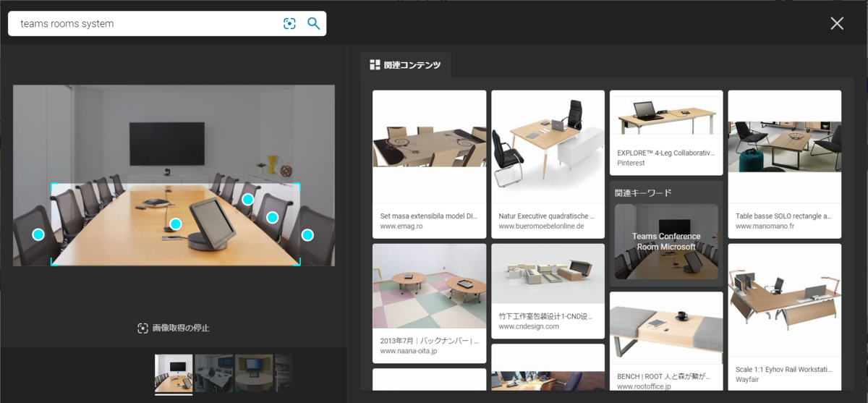868x403 pixels.
Task: Open www.emag.ro source link
Action: pos(401,226)
